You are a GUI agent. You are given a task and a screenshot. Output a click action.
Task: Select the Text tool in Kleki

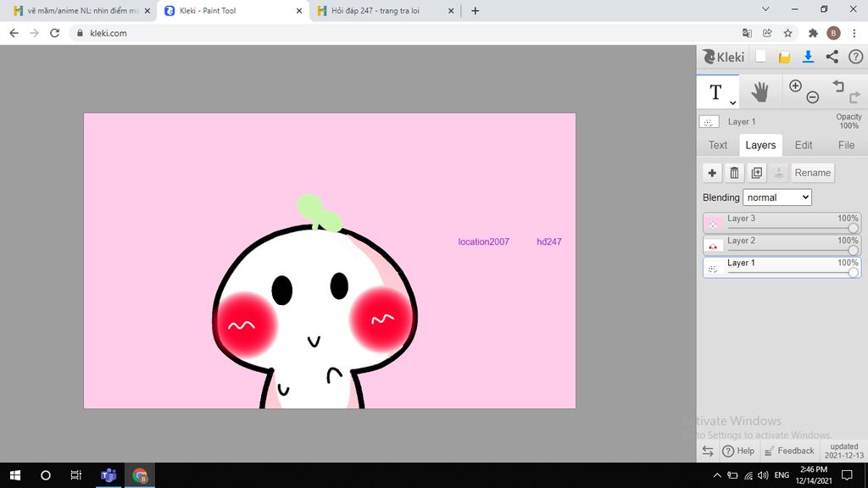pyautogui.click(x=715, y=91)
